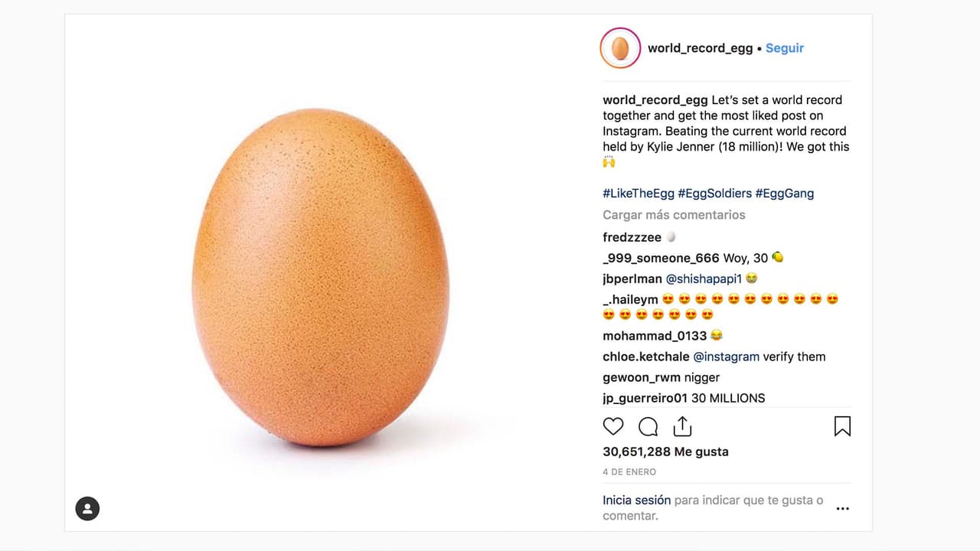Open commenter fredzzzee's profile
980x551 pixels.
click(632, 237)
